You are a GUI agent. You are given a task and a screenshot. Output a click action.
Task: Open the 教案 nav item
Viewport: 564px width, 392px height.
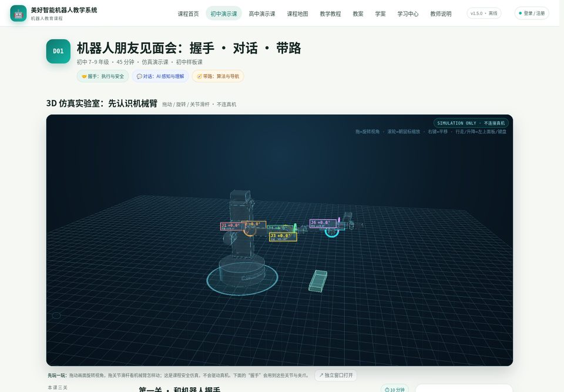[x=358, y=14]
